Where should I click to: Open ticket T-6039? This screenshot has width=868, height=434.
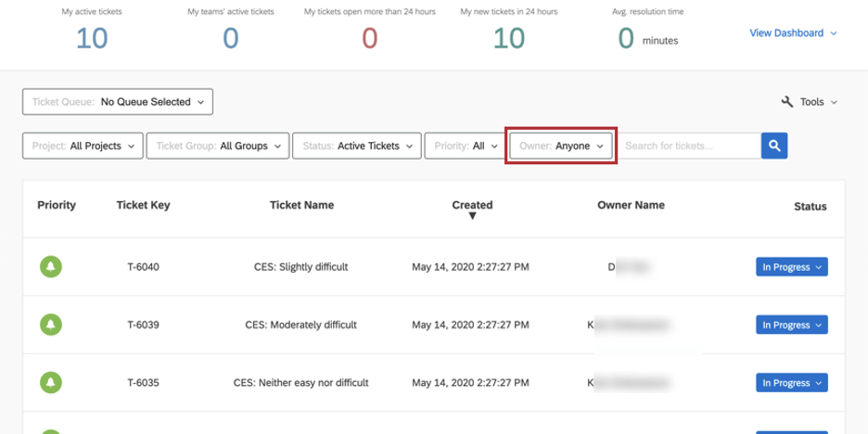144,325
